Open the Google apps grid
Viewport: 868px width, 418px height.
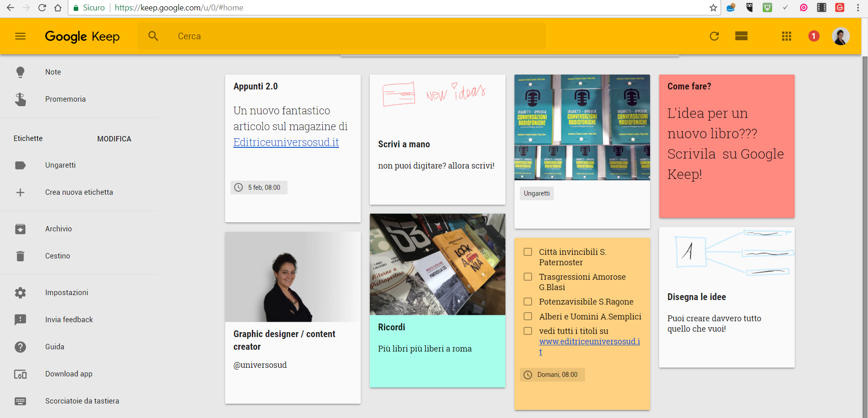[787, 36]
